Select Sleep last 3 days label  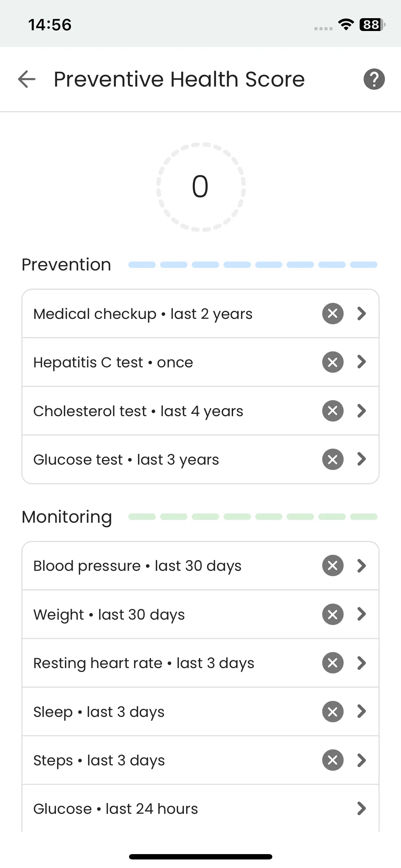click(99, 712)
